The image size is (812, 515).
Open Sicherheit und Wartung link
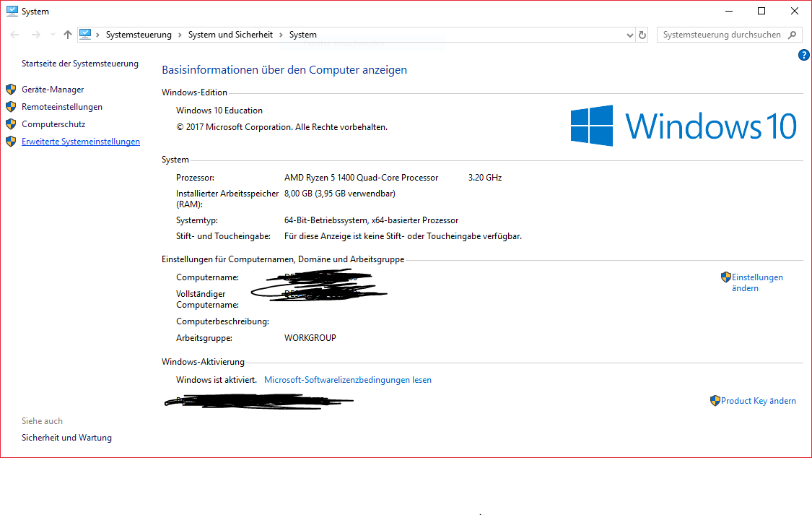click(x=67, y=438)
